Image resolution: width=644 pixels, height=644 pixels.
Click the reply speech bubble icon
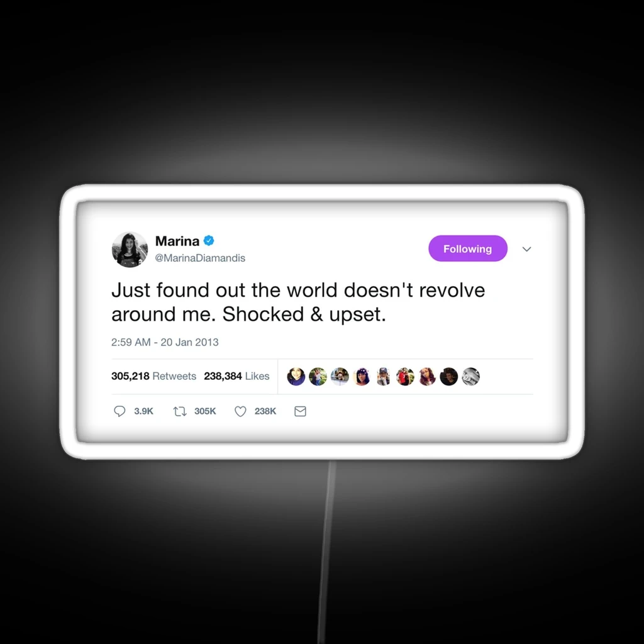[119, 411]
